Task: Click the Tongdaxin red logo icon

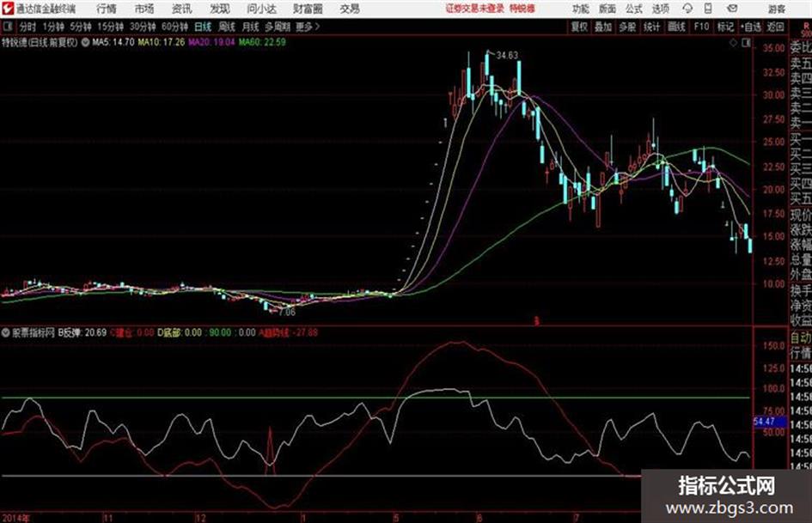Action: 8,9
